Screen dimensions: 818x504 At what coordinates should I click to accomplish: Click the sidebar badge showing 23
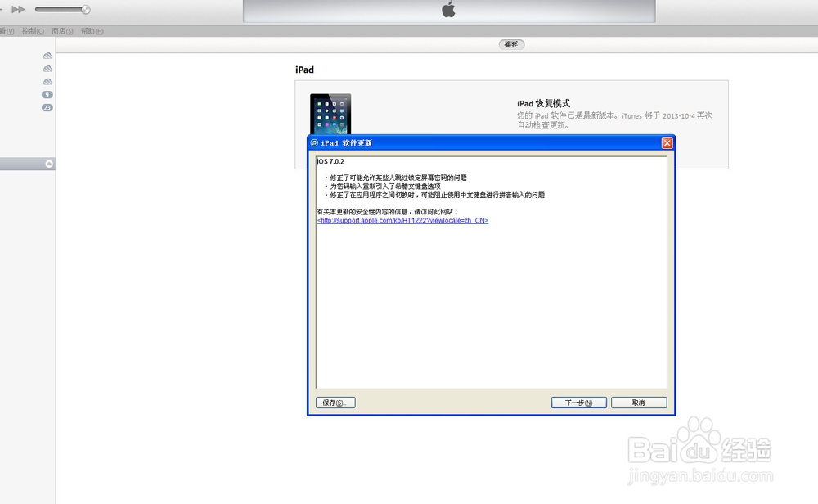tap(47, 107)
